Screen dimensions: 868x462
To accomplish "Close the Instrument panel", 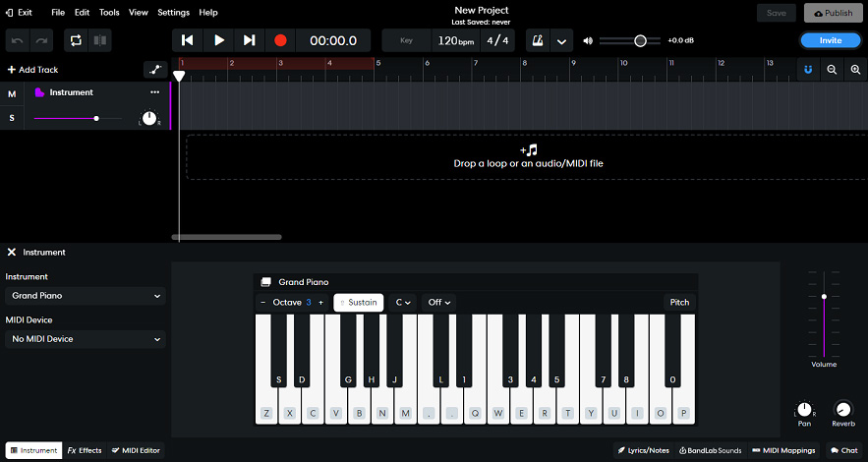I will (11, 252).
